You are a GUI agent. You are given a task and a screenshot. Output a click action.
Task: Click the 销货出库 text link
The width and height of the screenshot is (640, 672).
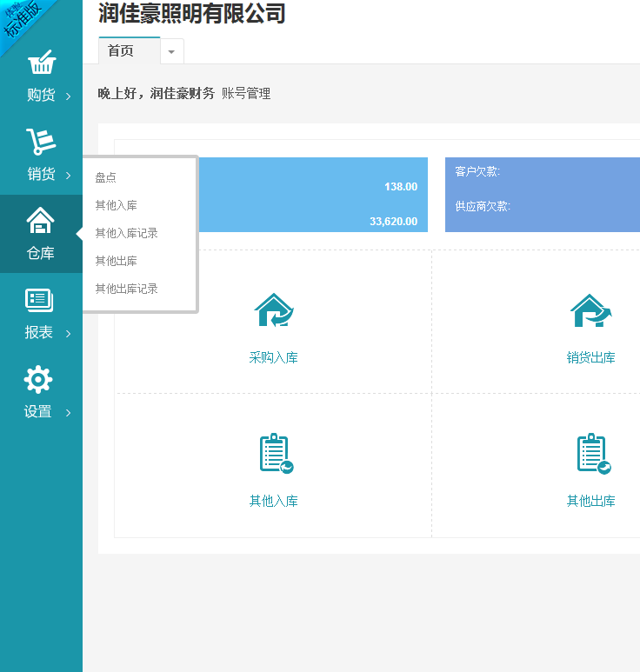[590, 357]
